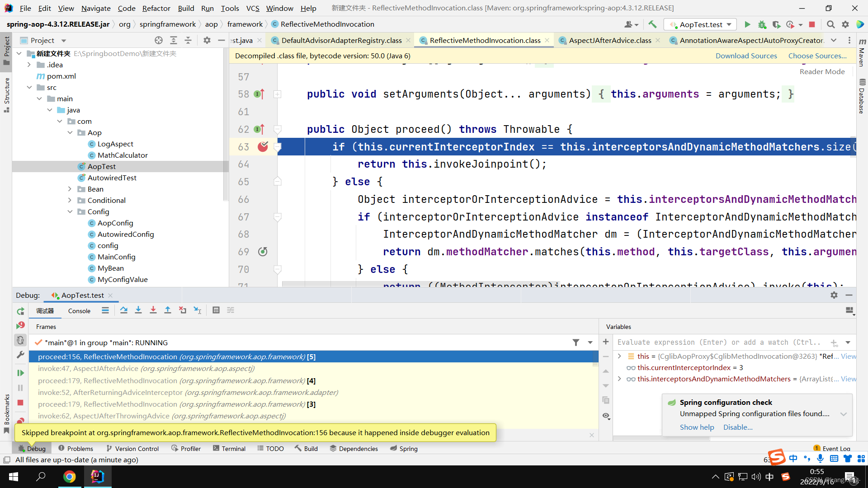Open Chrome from Windows taskbar
868x488 pixels.
[x=69, y=477]
